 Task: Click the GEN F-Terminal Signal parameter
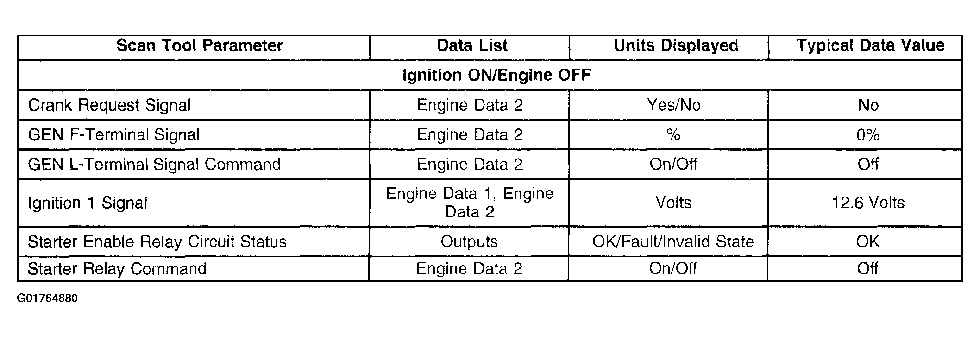194,135
